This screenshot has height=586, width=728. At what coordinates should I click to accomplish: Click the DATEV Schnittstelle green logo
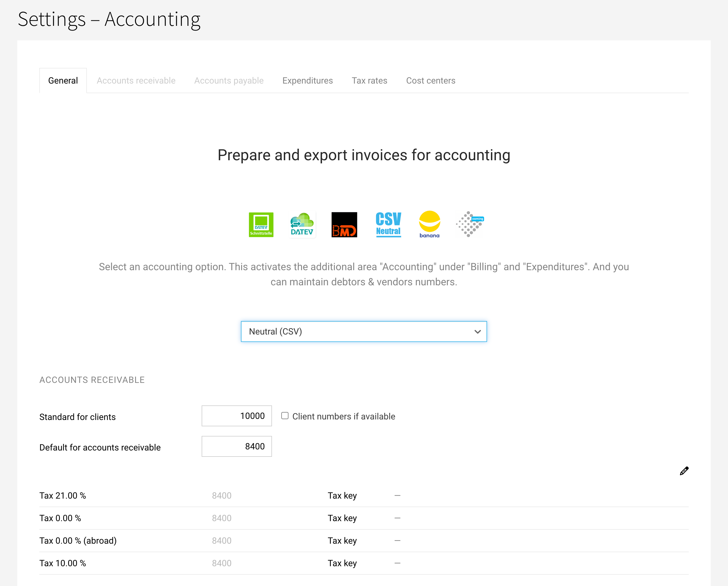coord(261,225)
